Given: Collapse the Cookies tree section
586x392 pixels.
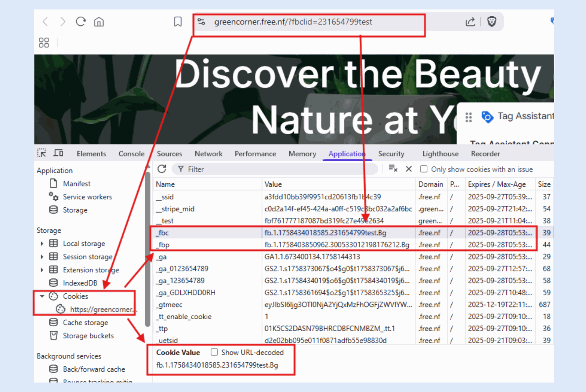Looking at the screenshot, I should [x=42, y=296].
